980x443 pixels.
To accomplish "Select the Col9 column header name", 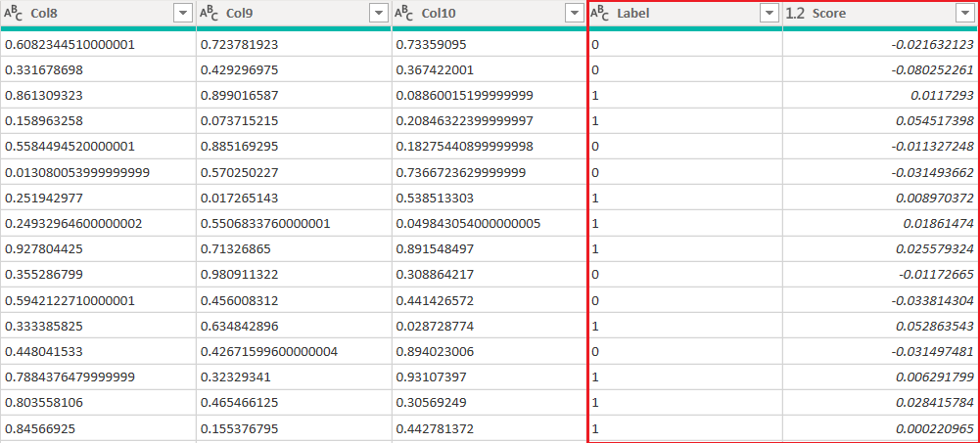I will (241, 14).
